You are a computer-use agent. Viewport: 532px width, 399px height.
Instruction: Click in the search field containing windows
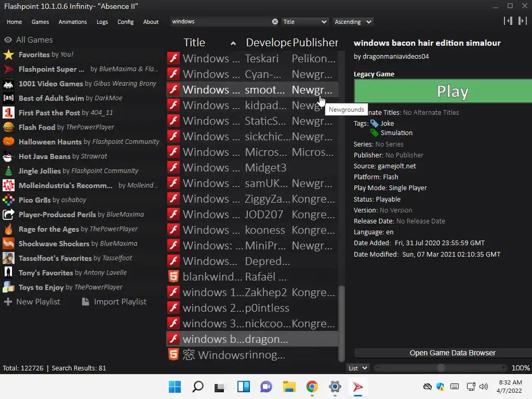(x=220, y=22)
